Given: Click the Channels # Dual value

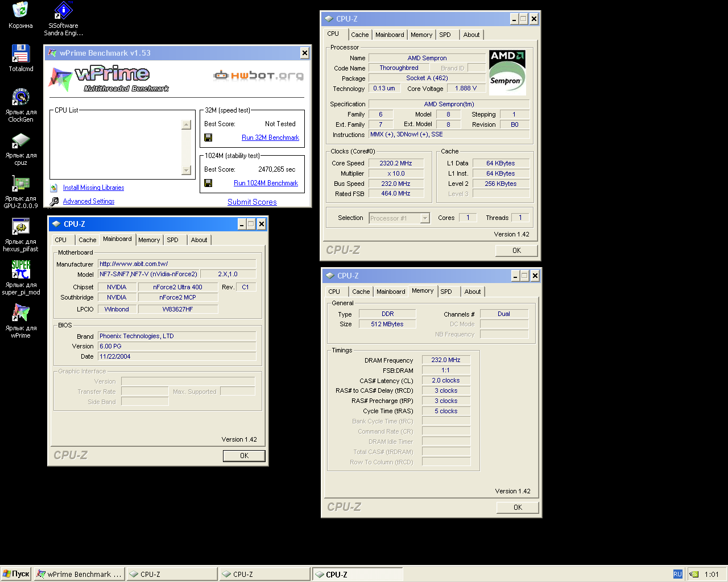Looking at the screenshot, I should 504,314.
